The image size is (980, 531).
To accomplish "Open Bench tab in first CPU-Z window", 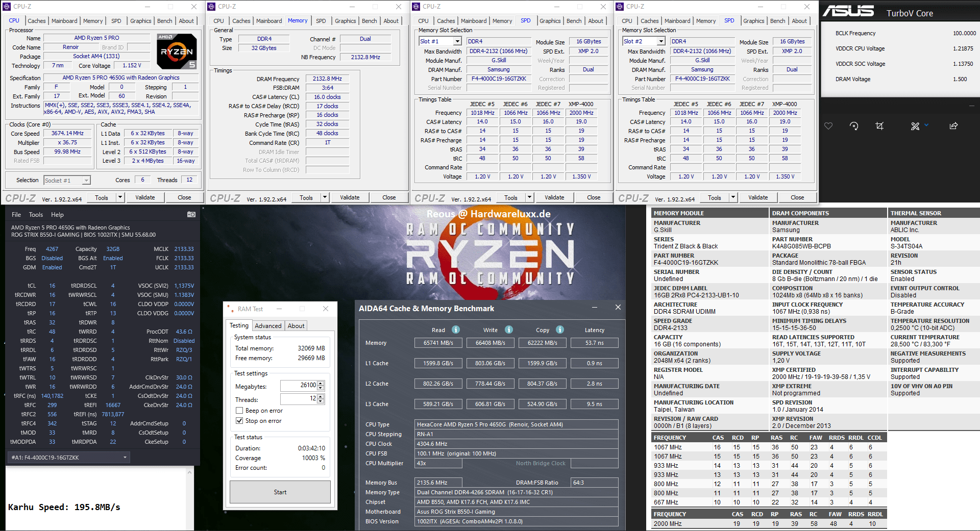I will pos(164,21).
